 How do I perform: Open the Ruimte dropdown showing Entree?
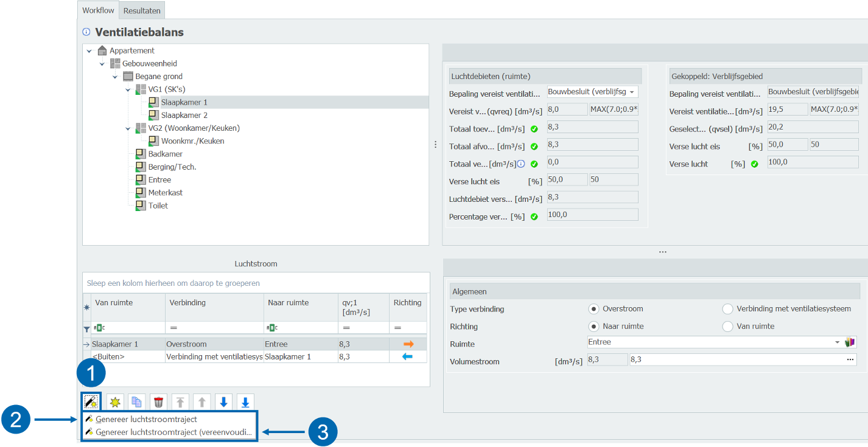click(x=837, y=342)
